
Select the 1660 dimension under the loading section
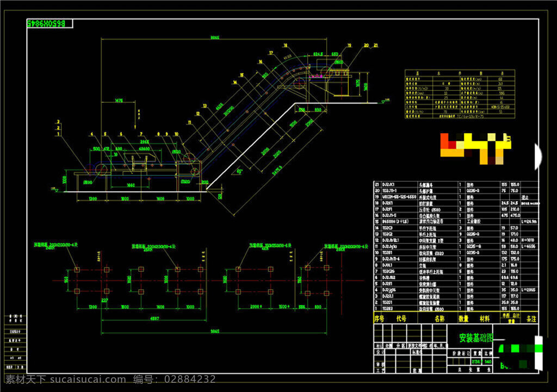pyautogui.click(x=131, y=185)
